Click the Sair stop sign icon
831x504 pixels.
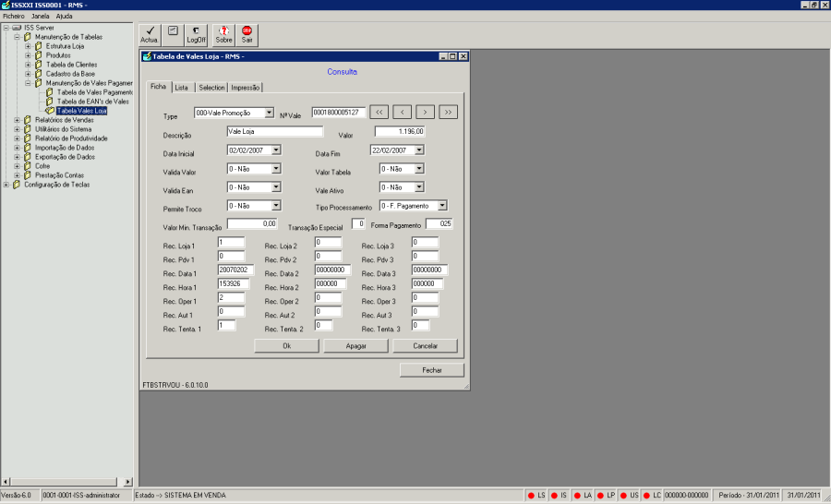247,34
